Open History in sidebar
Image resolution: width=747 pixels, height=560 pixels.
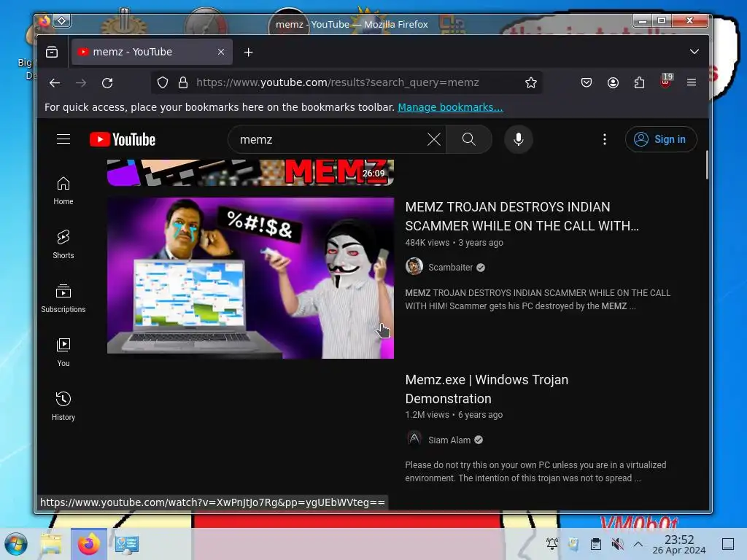pyautogui.click(x=63, y=405)
